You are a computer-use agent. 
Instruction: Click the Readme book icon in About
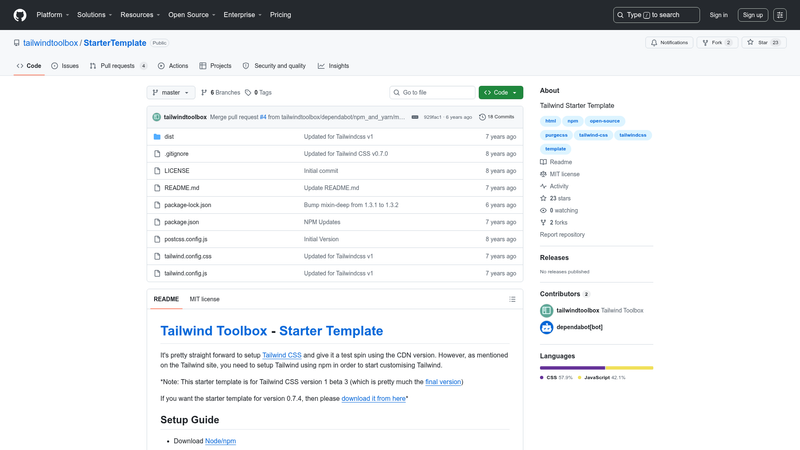pyautogui.click(x=543, y=162)
